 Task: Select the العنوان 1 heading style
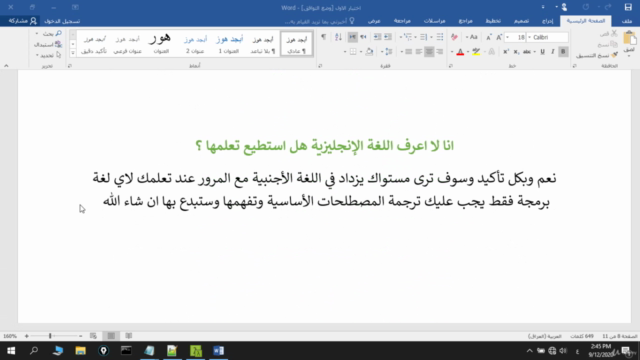tap(229, 44)
